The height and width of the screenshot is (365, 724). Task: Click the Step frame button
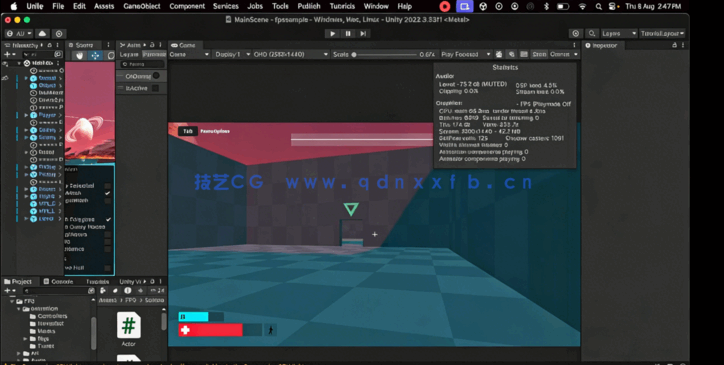(x=363, y=34)
